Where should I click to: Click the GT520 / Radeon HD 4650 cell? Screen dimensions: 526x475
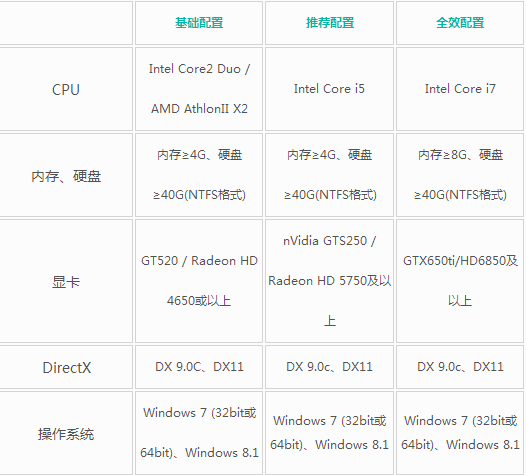[199, 281]
